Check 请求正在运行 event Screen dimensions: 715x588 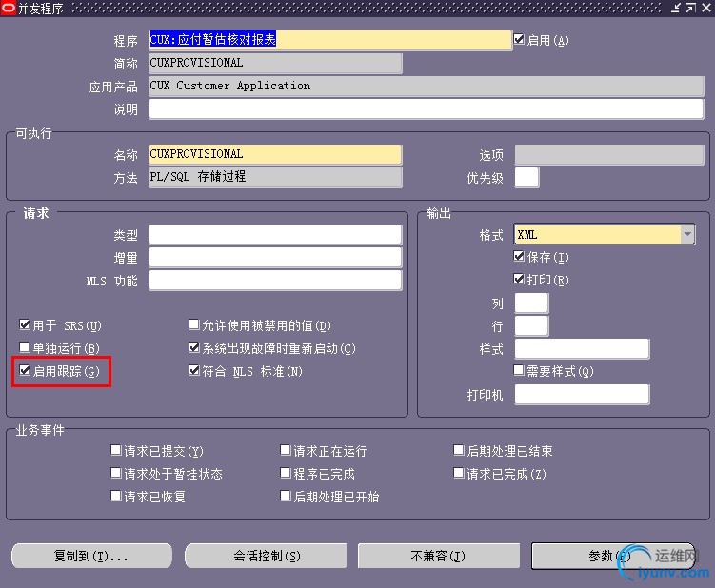pos(286,450)
